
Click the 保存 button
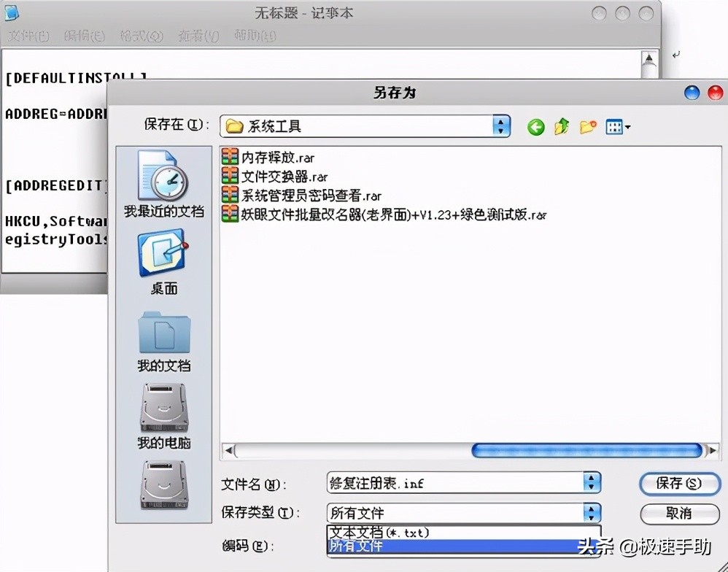pos(679,484)
